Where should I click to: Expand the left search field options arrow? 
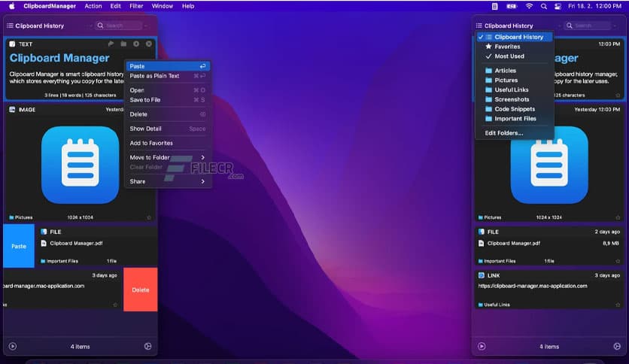click(x=146, y=26)
